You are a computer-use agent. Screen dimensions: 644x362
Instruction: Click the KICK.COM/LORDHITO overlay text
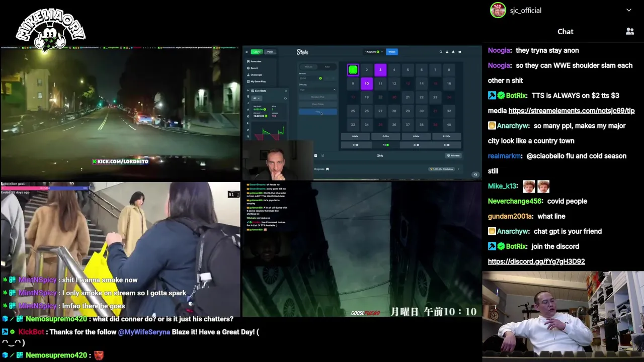[x=120, y=161]
